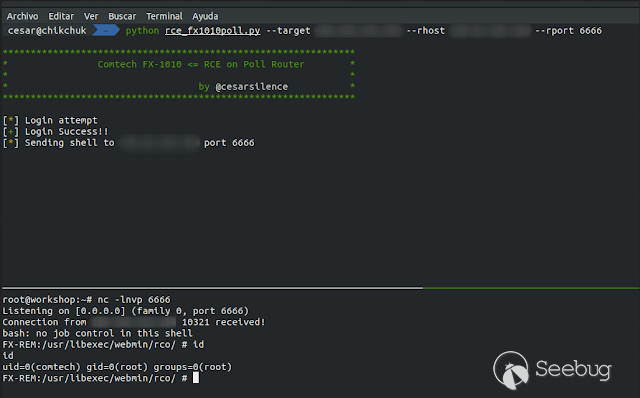Click the cesar@chikchuk prompt text
640x398 pixels.
click(47, 31)
